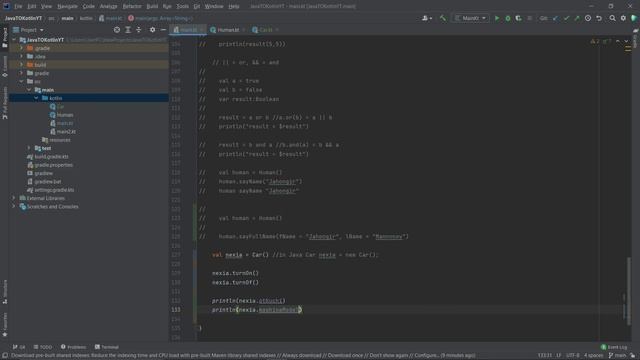Hide the Project panel with the minus icon
640x360 pixels.
(163, 30)
